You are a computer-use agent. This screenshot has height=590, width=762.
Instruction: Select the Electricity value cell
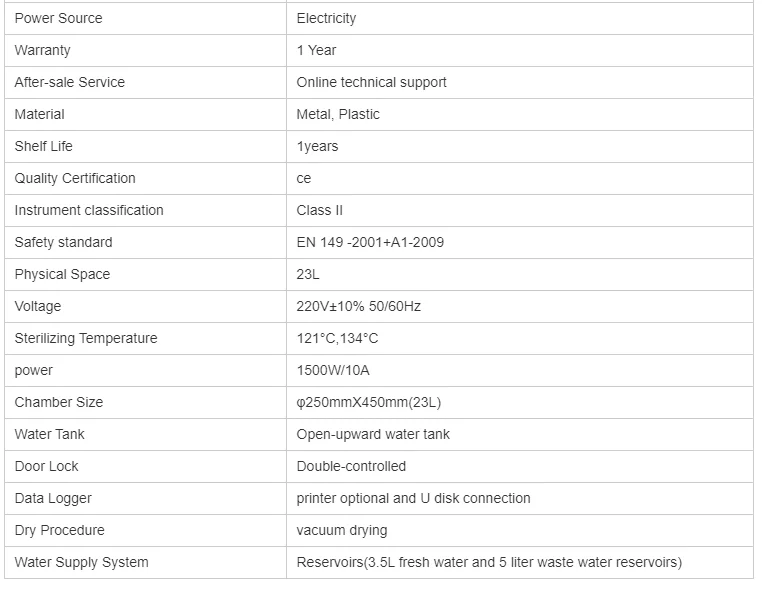coord(326,18)
